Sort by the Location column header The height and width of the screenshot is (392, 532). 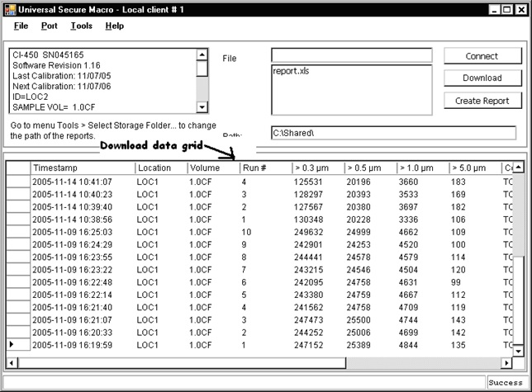(162, 168)
